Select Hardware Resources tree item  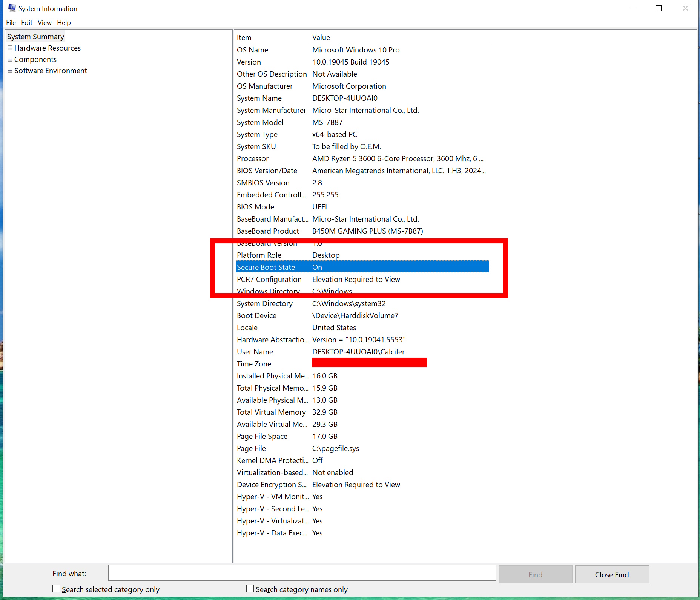point(48,48)
